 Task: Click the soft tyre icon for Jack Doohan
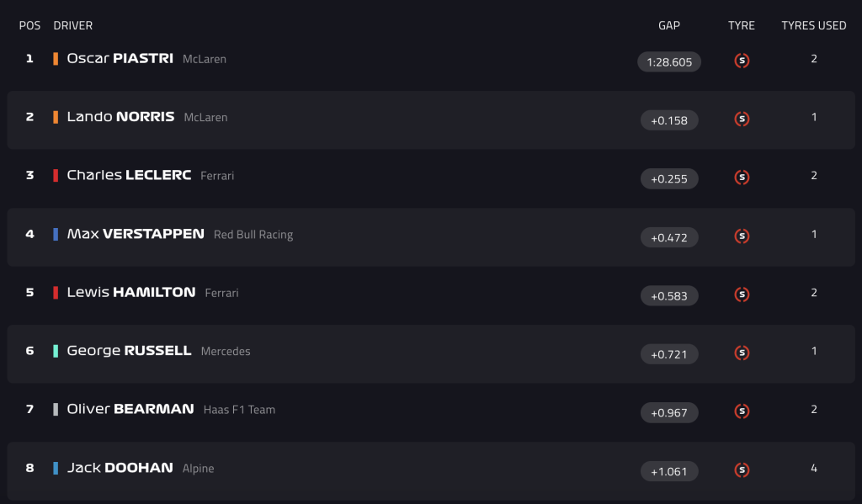[x=742, y=470]
